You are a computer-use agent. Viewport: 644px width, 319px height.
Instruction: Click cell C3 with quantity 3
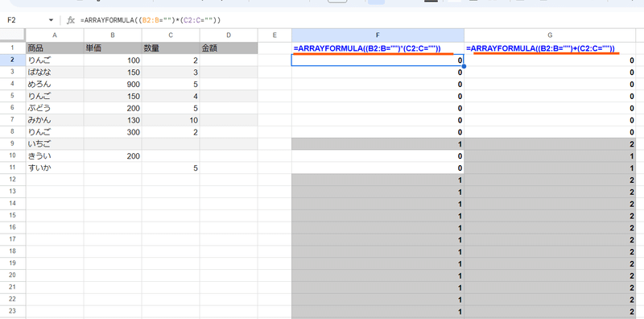coord(171,72)
